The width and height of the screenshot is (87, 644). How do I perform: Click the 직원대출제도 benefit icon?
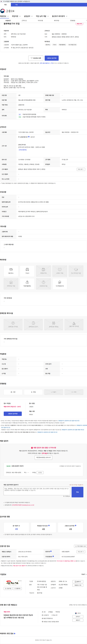pyautogui.click(x=27, y=284)
